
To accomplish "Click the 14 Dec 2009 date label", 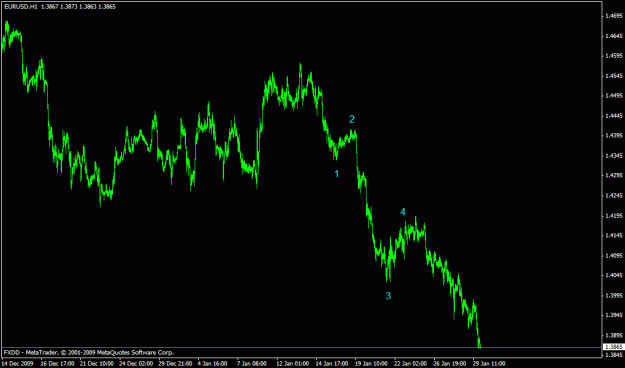I will pos(18,364).
